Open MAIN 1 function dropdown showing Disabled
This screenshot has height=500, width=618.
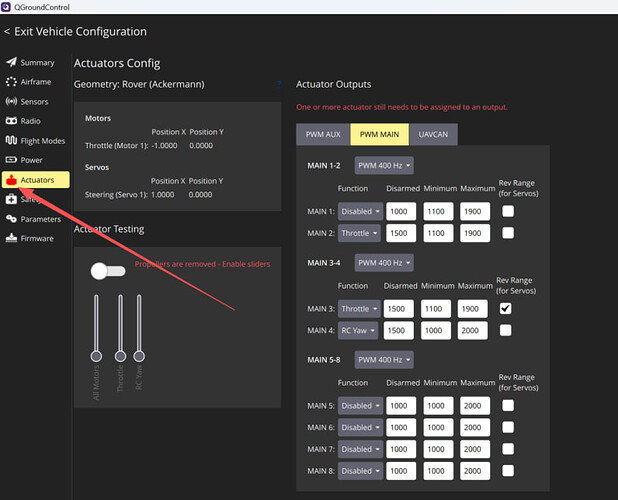tap(360, 212)
